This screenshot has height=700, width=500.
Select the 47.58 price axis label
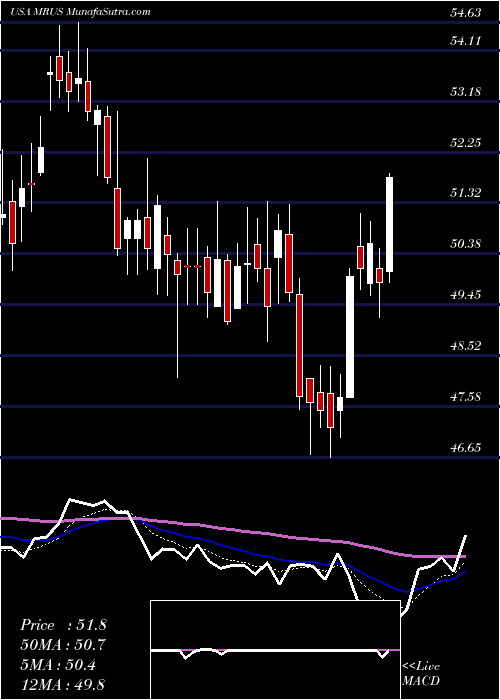click(x=465, y=396)
